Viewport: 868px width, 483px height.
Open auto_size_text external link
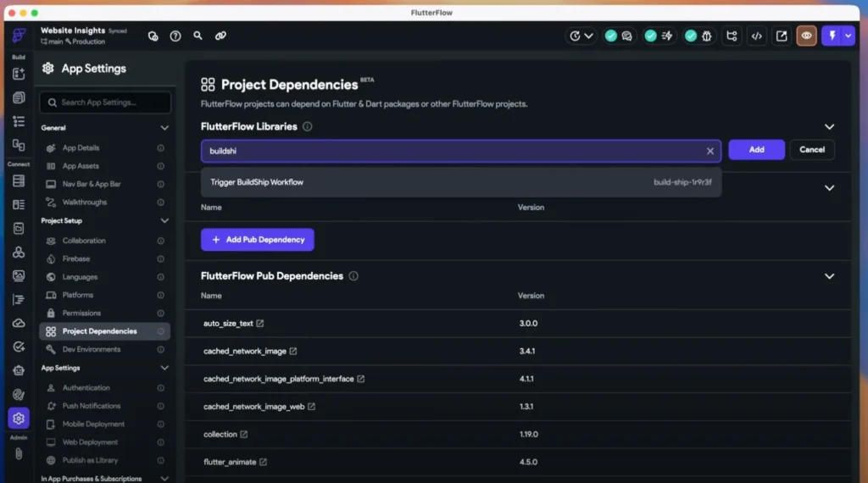pyautogui.click(x=260, y=324)
